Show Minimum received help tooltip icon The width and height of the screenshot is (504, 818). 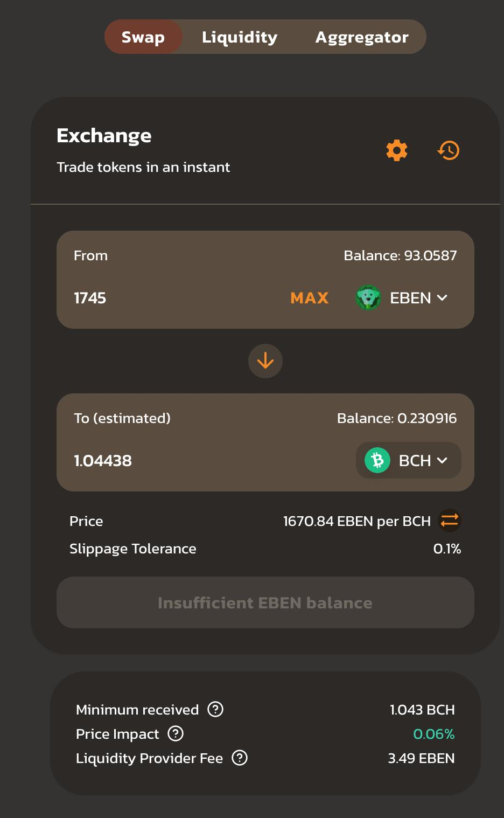(215, 709)
